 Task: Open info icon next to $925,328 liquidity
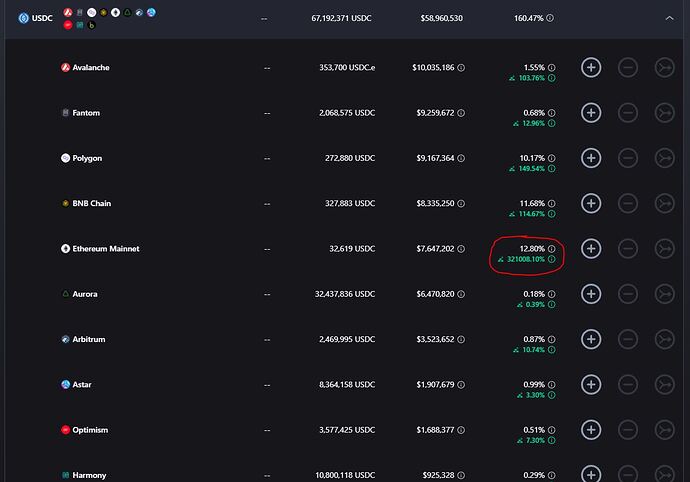(x=461, y=475)
